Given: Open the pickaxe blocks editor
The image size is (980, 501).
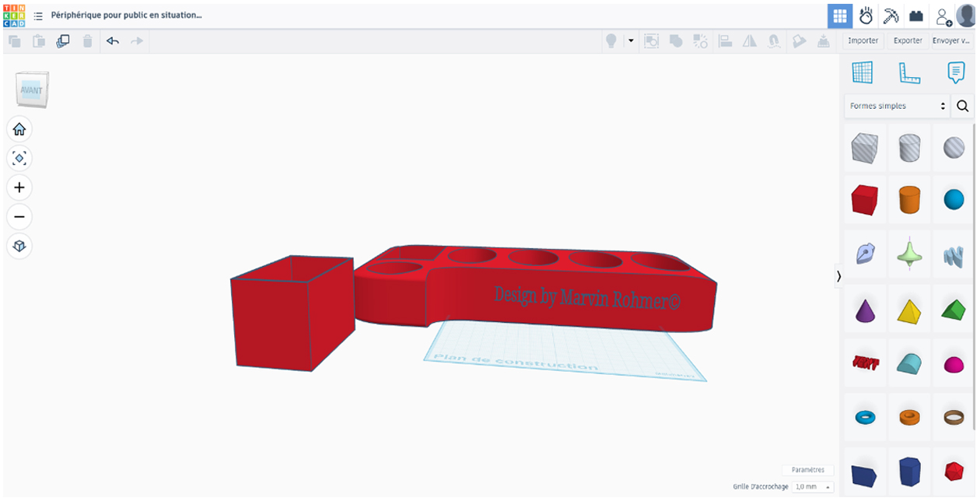Looking at the screenshot, I should (x=891, y=16).
